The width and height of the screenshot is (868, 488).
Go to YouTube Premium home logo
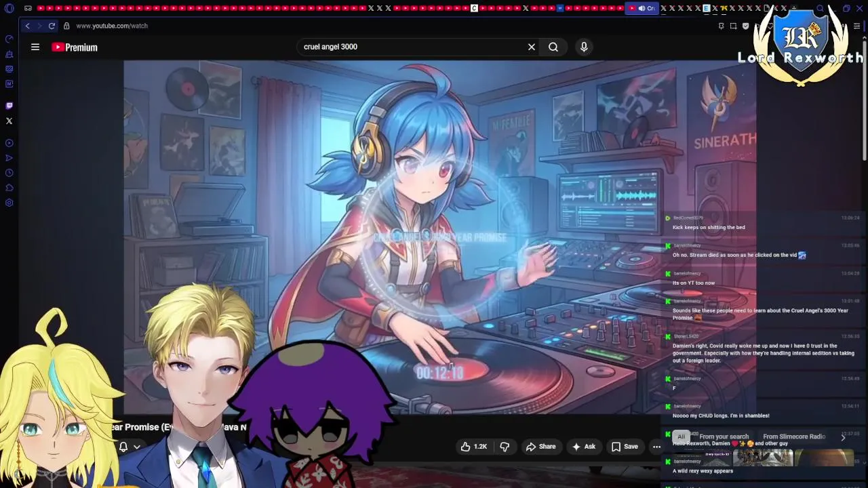click(x=75, y=47)
